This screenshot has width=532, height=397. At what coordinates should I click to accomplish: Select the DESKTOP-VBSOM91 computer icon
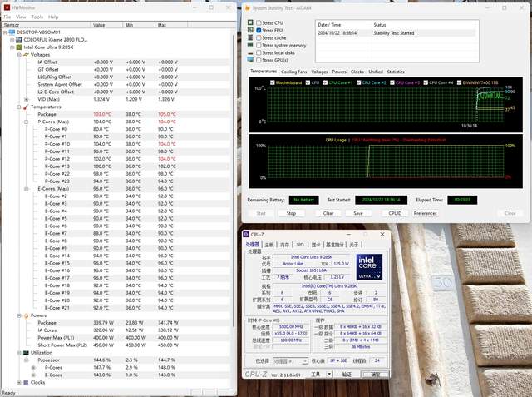[12, 32]
